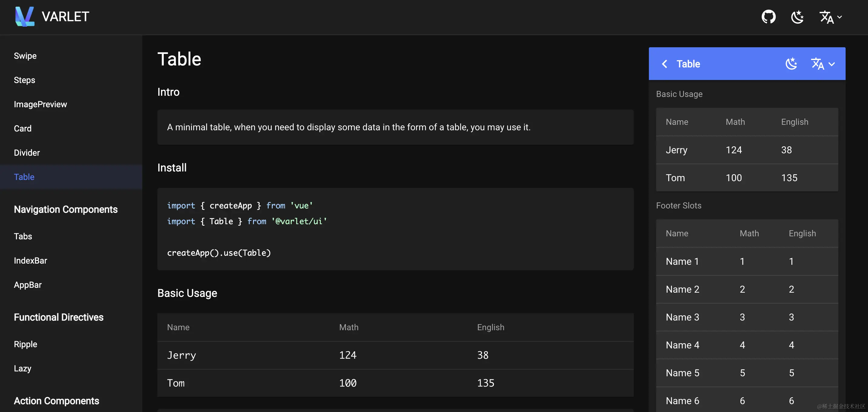Expand language chevron in preview bar
Screen dimensions: 868x412
832,64
